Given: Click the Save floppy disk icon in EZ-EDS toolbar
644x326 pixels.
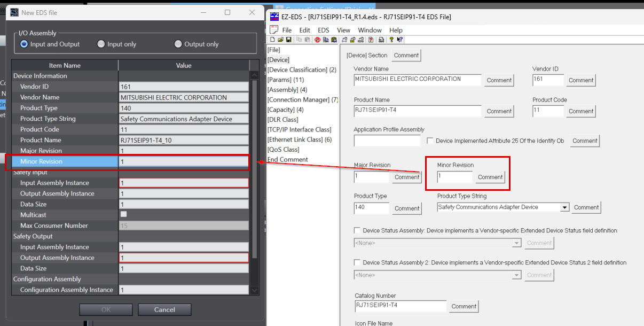Looking at the screenshot, I should [x=288, y=40].
